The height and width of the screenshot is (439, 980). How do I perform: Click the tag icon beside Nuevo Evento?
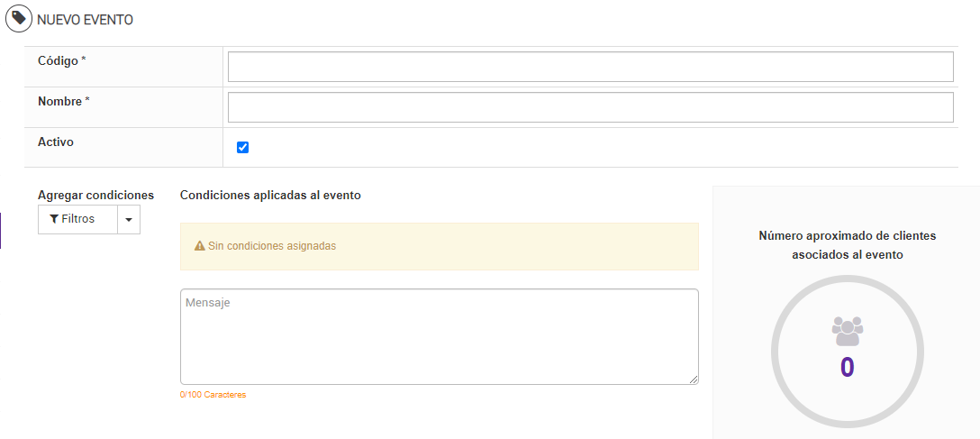coord(20,19)
